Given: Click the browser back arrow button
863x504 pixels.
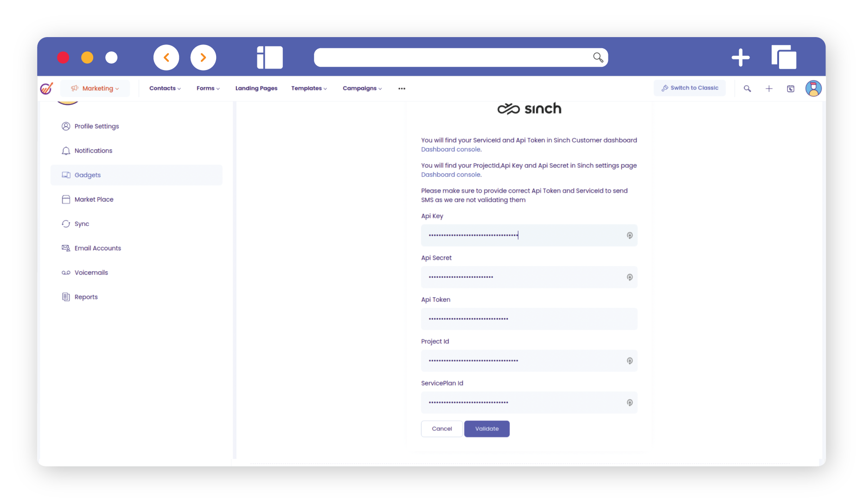Looking at the screenshot, I should tap(166, 57).
